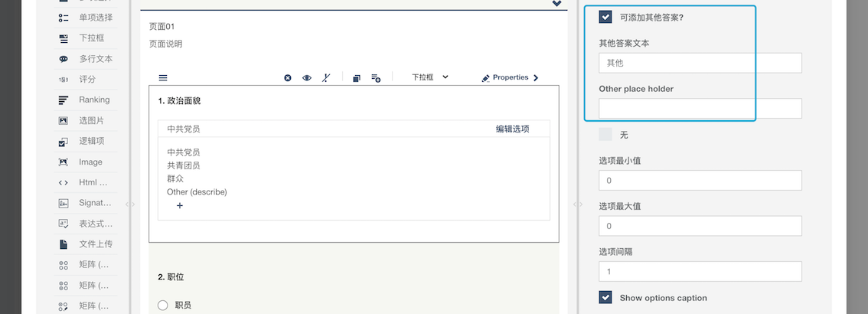The height and width of the screenshot is (314, 868).
Task: Add a 表达式 expression item from the toolbox
Action: [x=86, y=224]
